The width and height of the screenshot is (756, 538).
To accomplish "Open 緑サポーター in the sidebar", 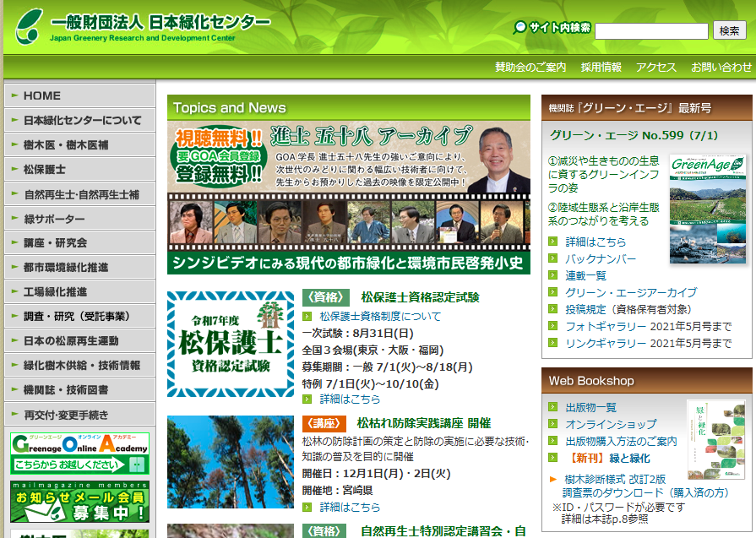I will [x=79, y=219].
